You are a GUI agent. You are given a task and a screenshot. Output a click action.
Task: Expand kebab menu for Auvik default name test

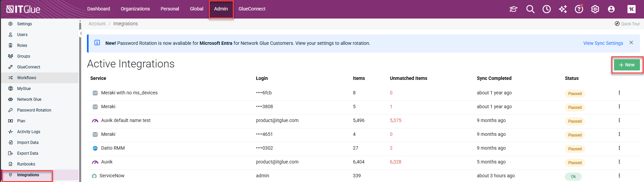click(619, 120)
